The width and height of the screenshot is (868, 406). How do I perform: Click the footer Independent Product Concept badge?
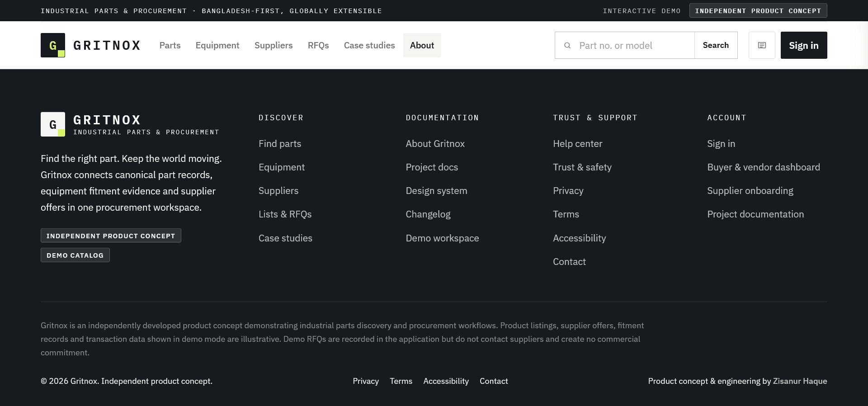(x=111, y=236)
